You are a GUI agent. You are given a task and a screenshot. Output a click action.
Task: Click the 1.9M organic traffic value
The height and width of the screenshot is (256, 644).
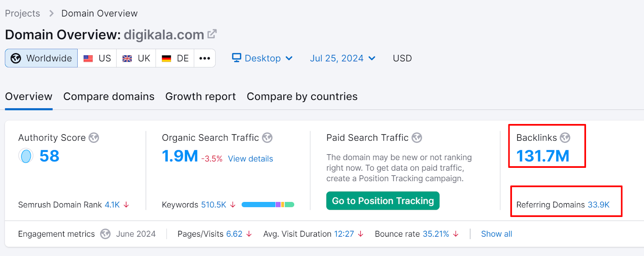tap(180, 156)
